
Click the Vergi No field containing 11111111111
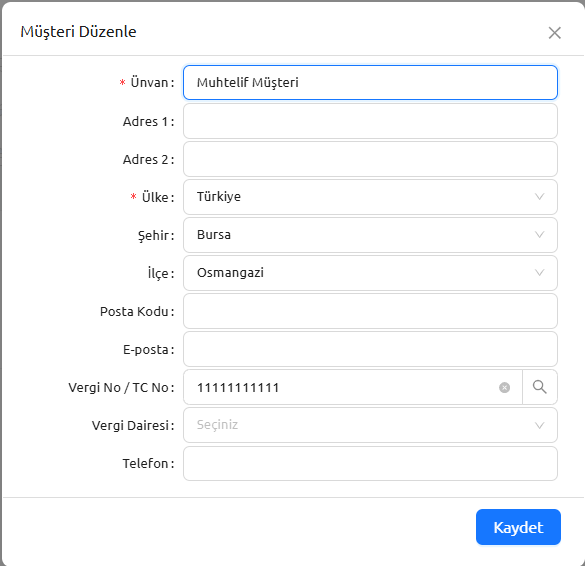[353, 387]
